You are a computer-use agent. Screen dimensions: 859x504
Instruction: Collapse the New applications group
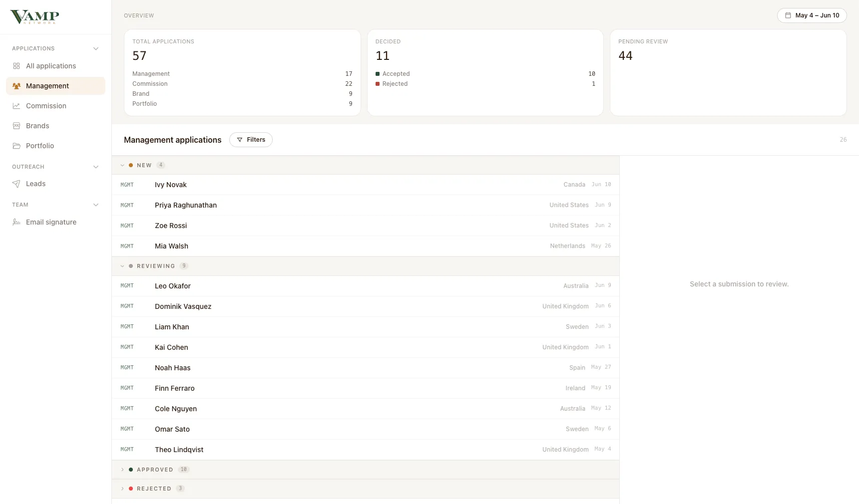click(122, 165)
